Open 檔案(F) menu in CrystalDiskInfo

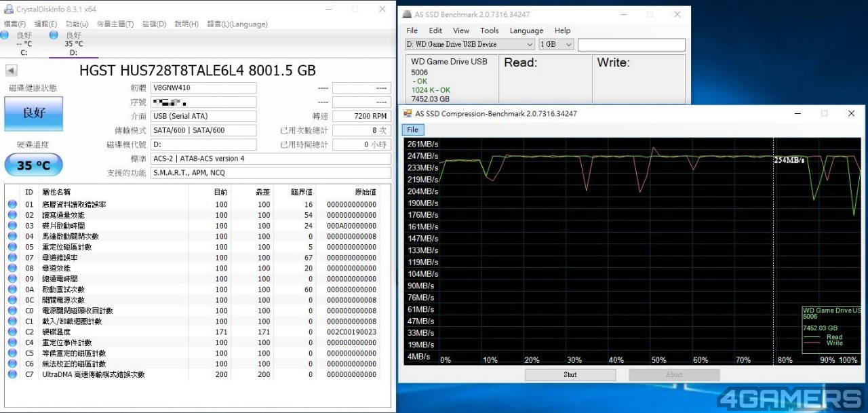[x=15, y=24]
